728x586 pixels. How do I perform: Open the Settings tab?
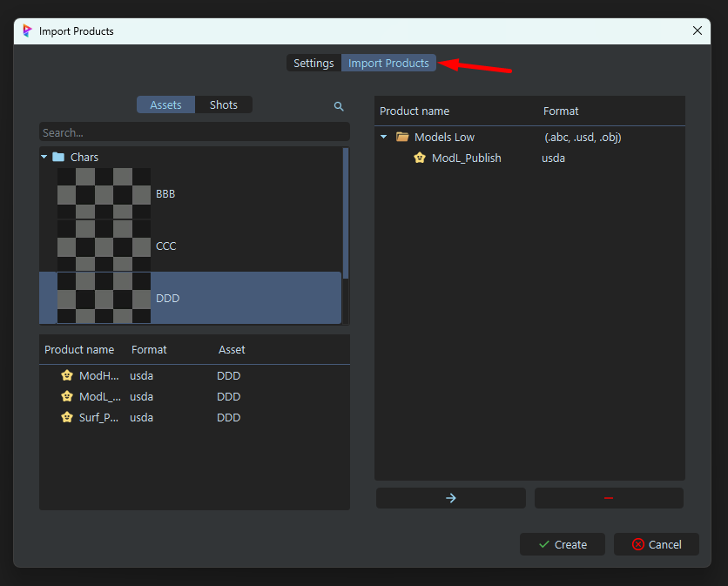pos(313,63)
